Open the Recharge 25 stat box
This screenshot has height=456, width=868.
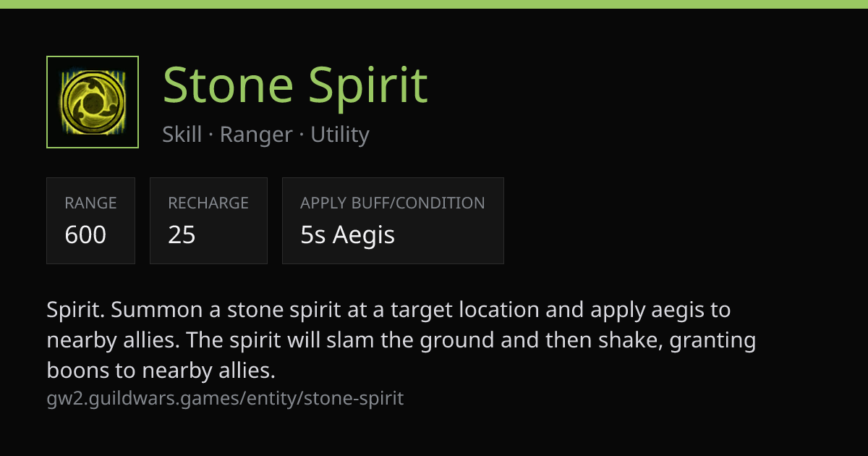click(208, 221)
